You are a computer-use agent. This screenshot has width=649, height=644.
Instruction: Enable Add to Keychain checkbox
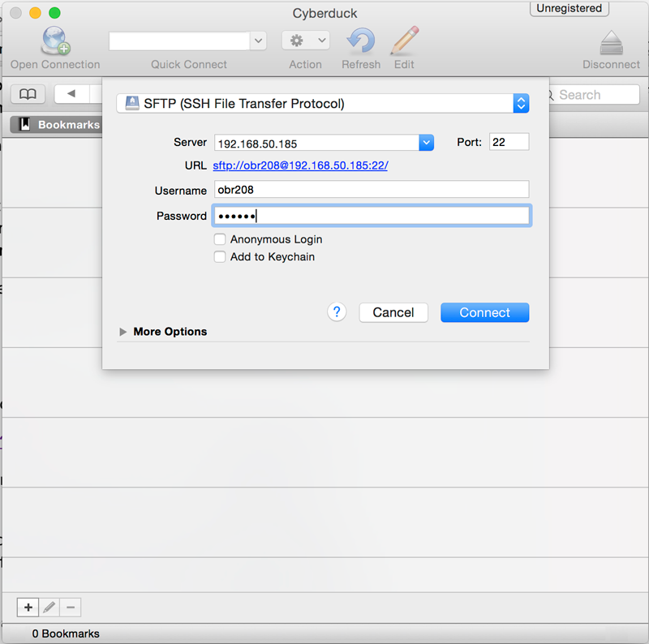point(220,256)
